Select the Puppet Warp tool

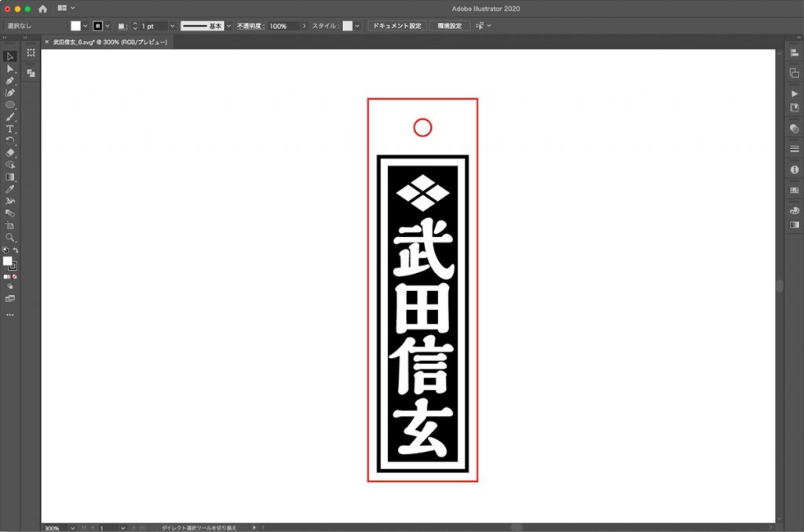(9, 201)
